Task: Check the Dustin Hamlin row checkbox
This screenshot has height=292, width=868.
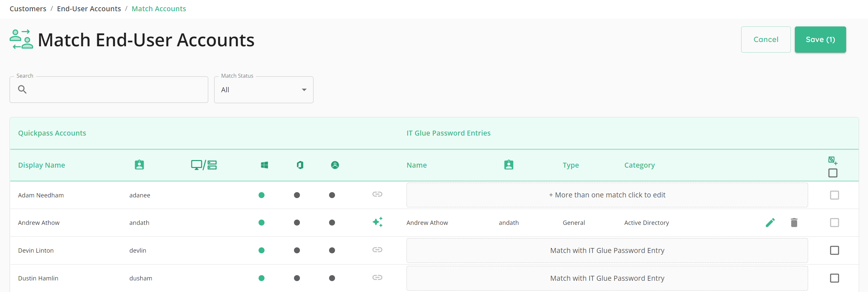Action: (x=834, y=278)
